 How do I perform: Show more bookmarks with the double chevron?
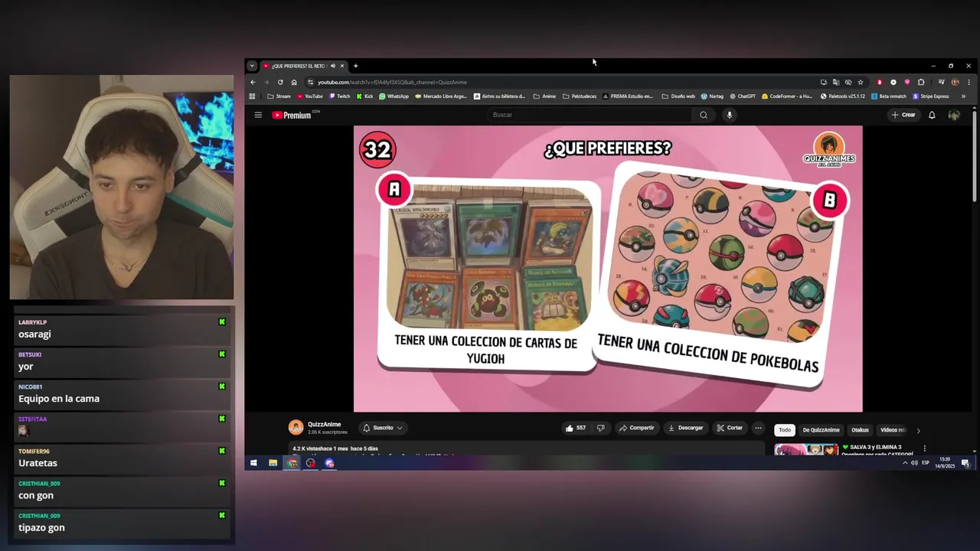963,96
